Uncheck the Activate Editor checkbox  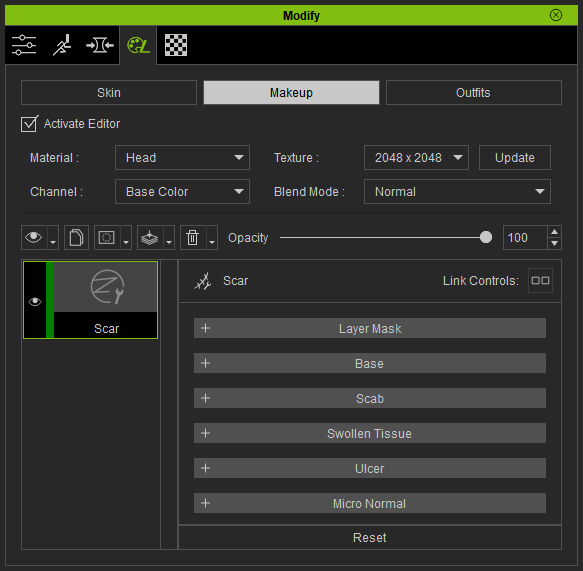coord(29,124)
